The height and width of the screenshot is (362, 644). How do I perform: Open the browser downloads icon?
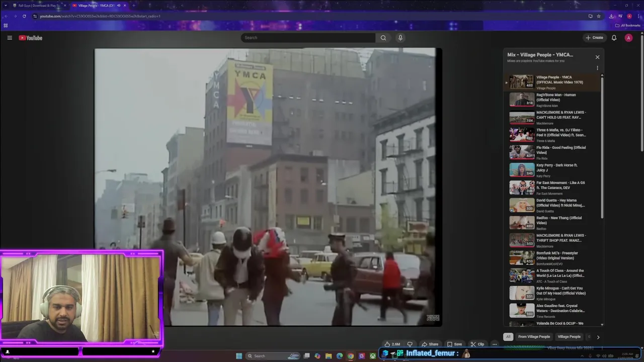[611, 16]
